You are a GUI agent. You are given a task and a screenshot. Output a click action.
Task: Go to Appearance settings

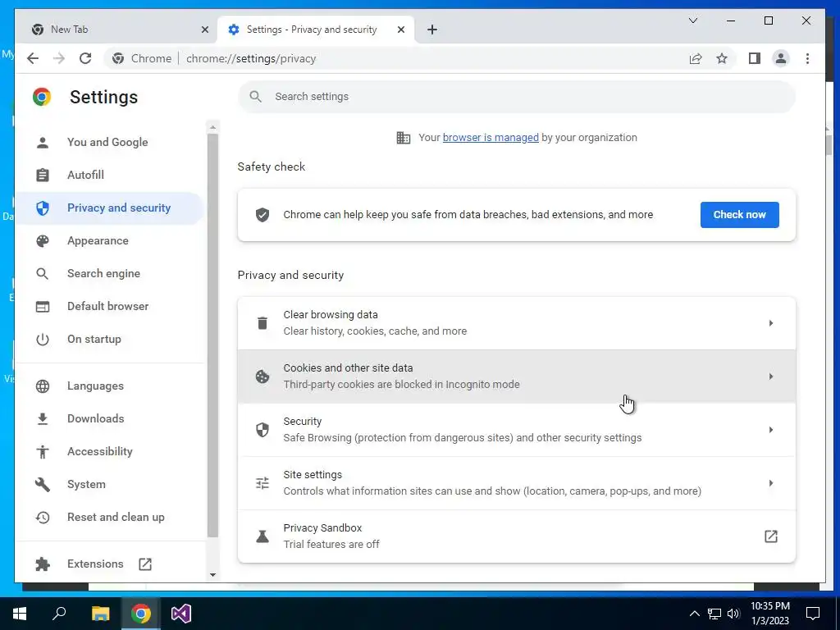109,240
